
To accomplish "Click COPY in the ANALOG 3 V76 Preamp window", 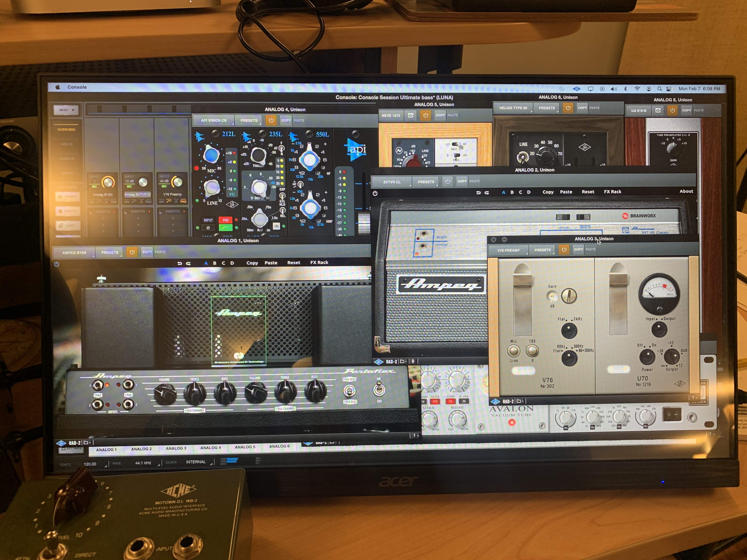I will pyautogui.click(x=578, y=249).
